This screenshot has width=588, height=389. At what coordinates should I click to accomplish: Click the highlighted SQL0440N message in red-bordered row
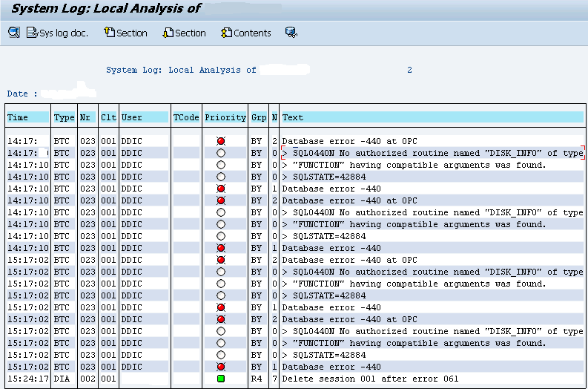[x=433, y=153]
